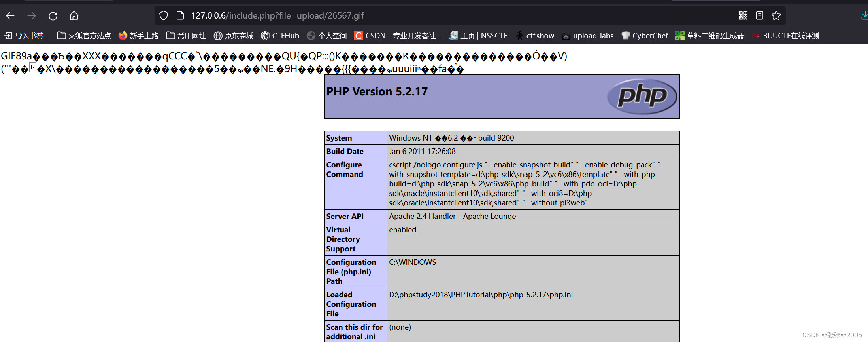Open the 新手上路 Firefox bookmark
Image resolution: width=868 pixels, height=342 pixels.
pyautogui.click(x=138, y=36)
